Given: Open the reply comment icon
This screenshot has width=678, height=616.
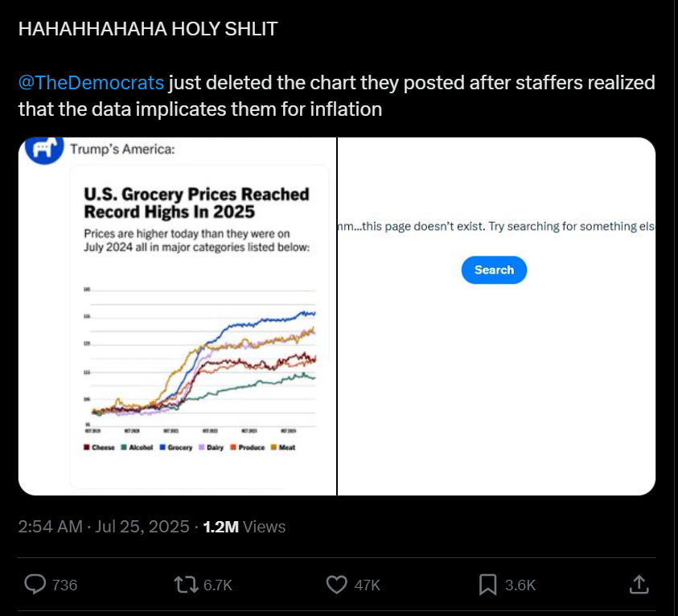Looking at the screenshot, I should pyautogui.click(x=35, y=585).
